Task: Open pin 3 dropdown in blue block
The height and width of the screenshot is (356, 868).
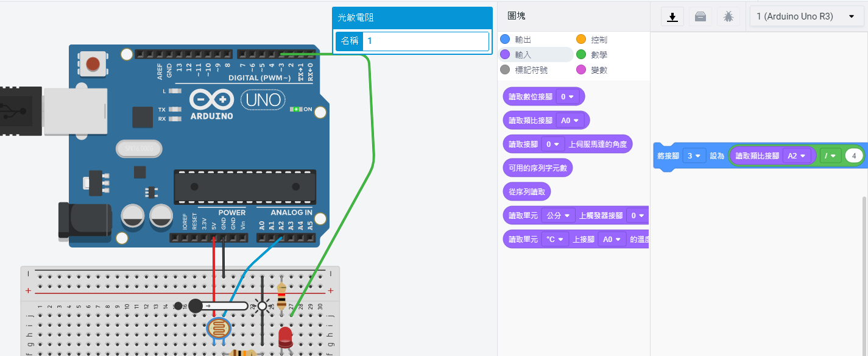Action: [694, 156]
